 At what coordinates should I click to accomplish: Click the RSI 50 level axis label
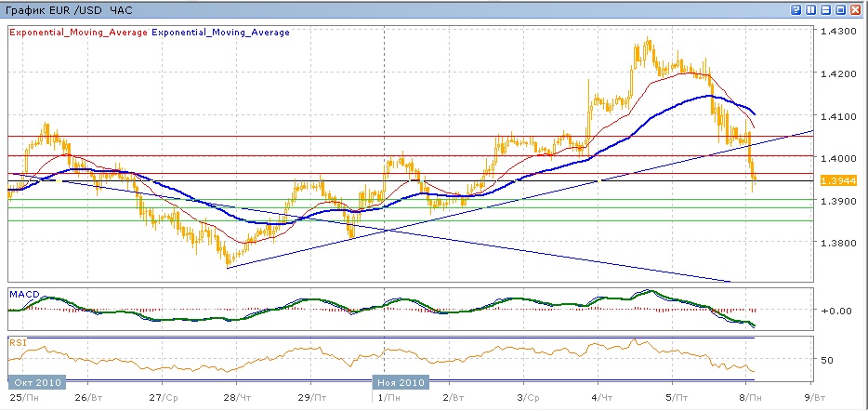(827, 359)
